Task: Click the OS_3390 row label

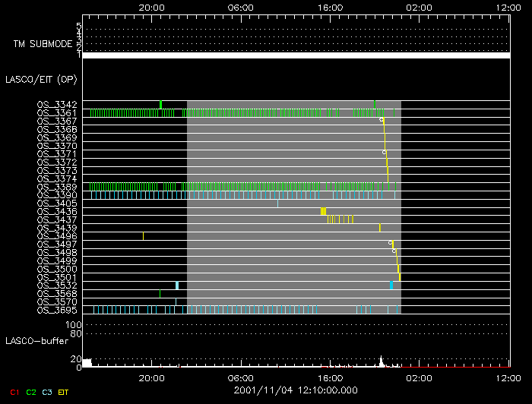Action: pos(56,195)
